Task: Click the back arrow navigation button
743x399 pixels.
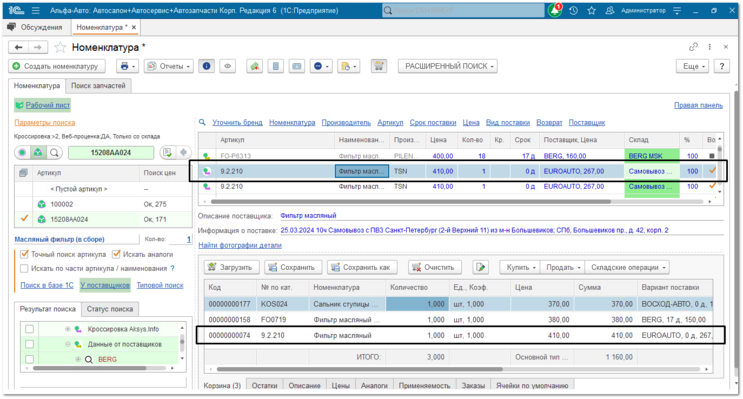Action: click(x=18, y=47)
